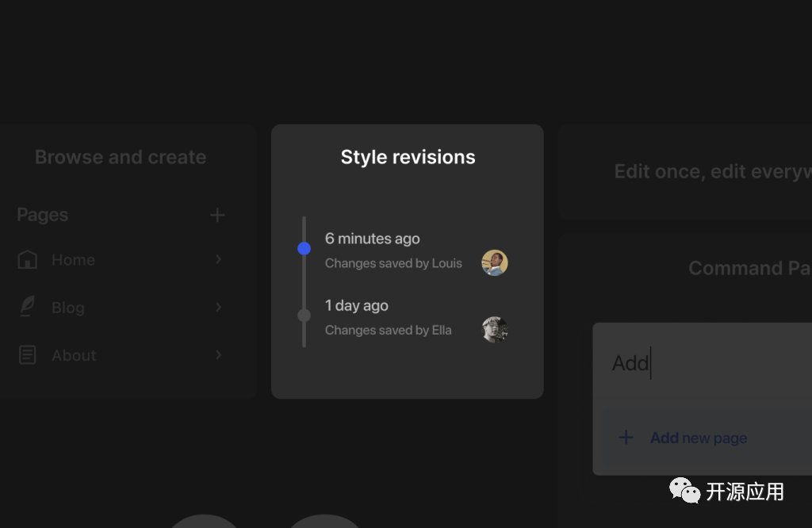Open the '1 day ago' revision text
Screen dimensions: 812x528
coord(357,305)
